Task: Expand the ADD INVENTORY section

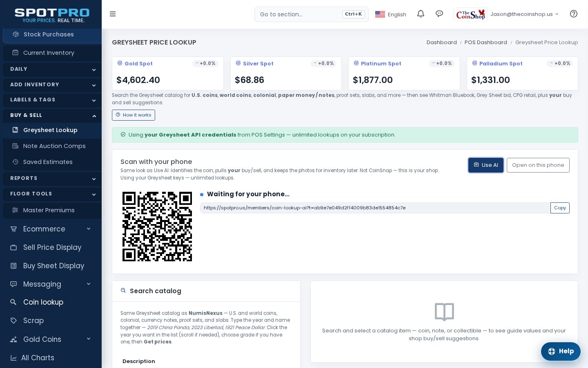Action: point(52,85)
